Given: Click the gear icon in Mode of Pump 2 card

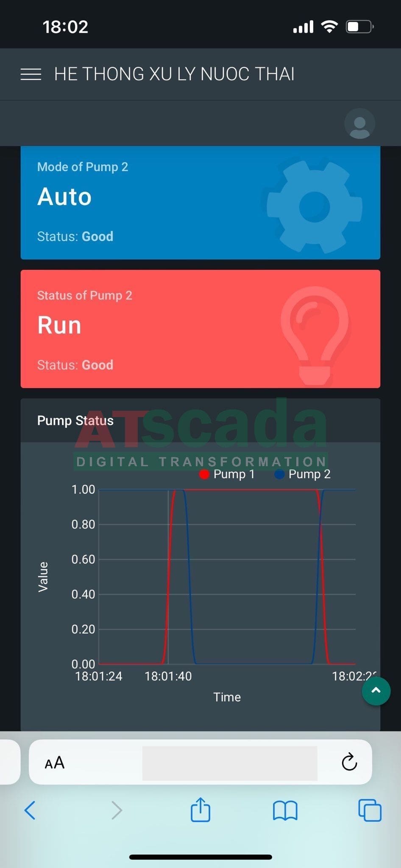Looking at the screenshot, I should coord(315,206).
